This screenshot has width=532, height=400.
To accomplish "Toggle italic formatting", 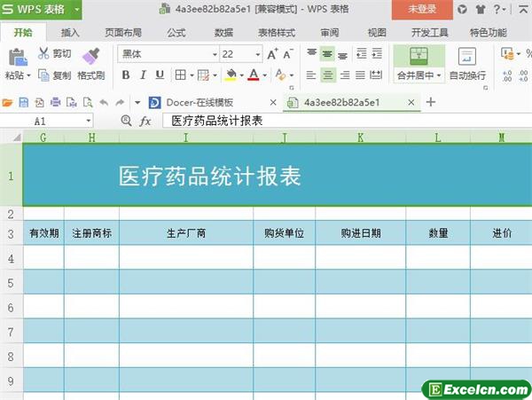I will 141,76.
